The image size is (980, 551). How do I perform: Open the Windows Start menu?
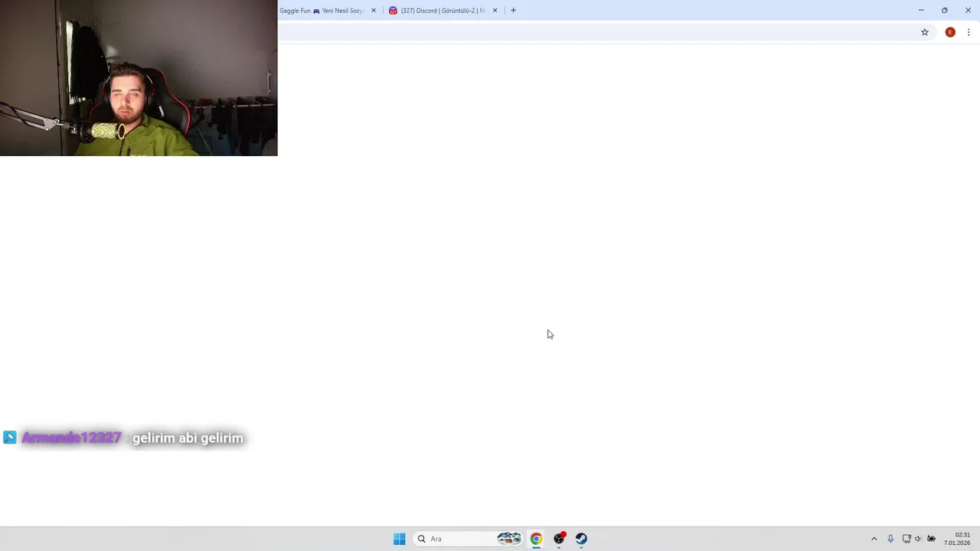[x=399, y=539]
